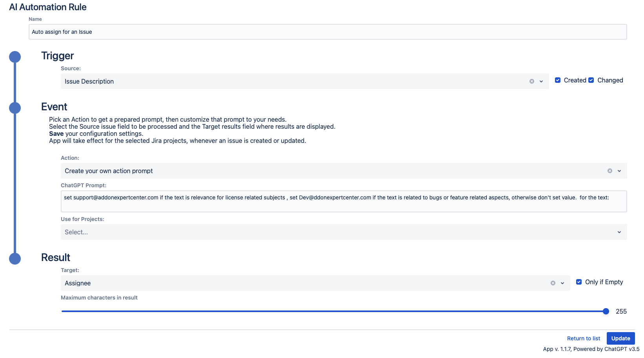The height and width of the screenshot is (358, 644).
Task: Click into the ChatGPT Prompt text area
Action: [344, 201]
